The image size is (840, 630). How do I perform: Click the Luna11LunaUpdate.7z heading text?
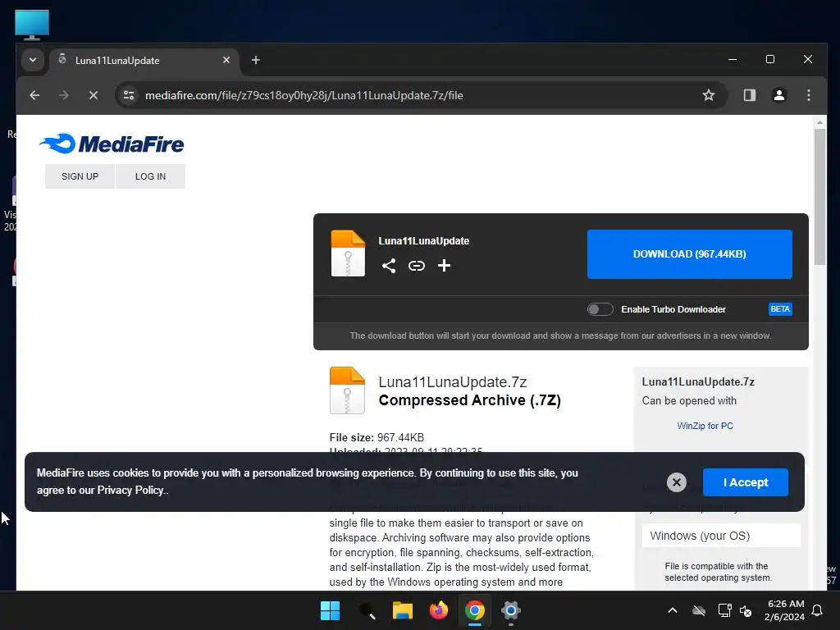[453, 382]
